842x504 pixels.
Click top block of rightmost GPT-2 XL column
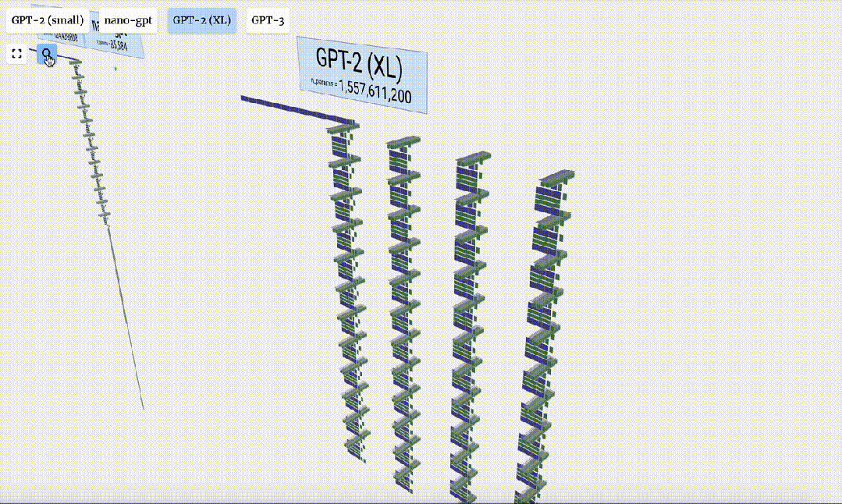pos(557,178)
